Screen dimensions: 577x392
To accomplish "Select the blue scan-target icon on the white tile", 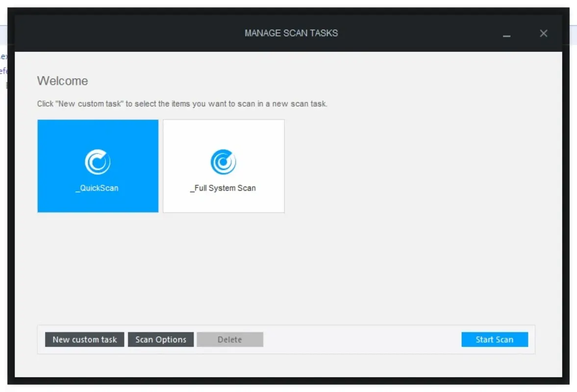I will [x=223, y=161].
